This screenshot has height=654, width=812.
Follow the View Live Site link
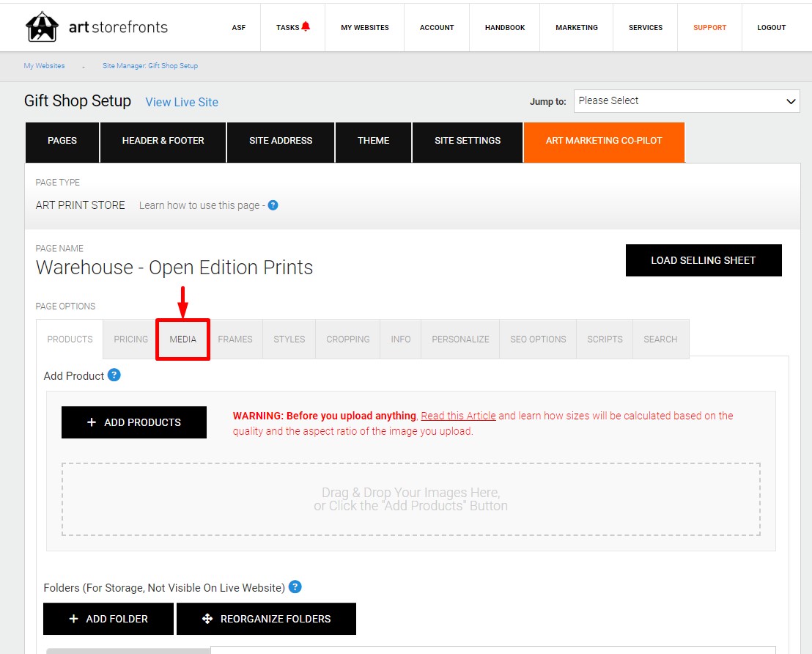tap(182, 102)
